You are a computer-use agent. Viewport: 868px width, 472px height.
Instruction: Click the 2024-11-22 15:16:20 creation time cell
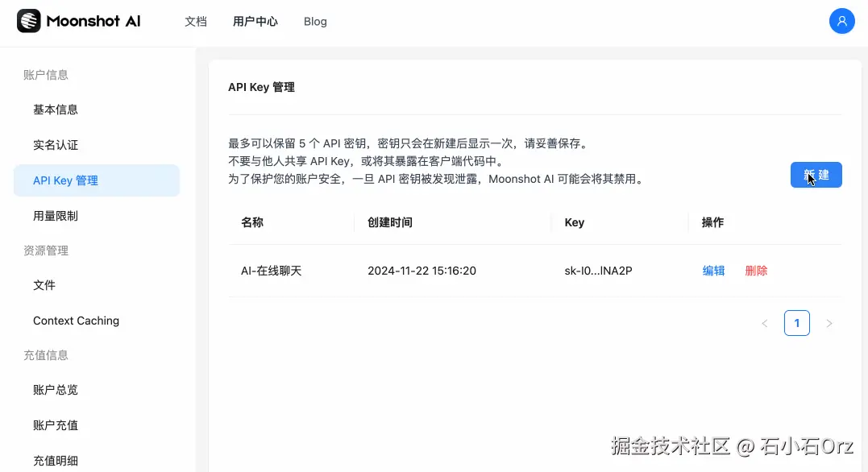click(422, 271)
